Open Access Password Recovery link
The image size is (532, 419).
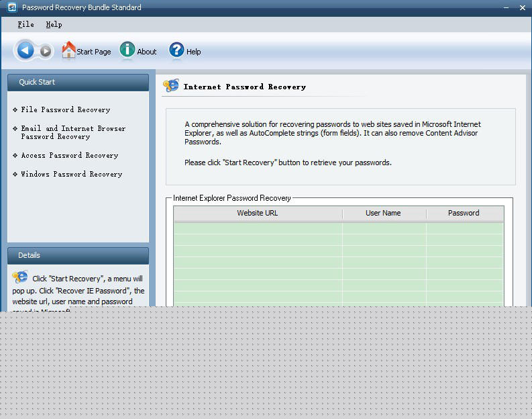click(x=70, y=156)
